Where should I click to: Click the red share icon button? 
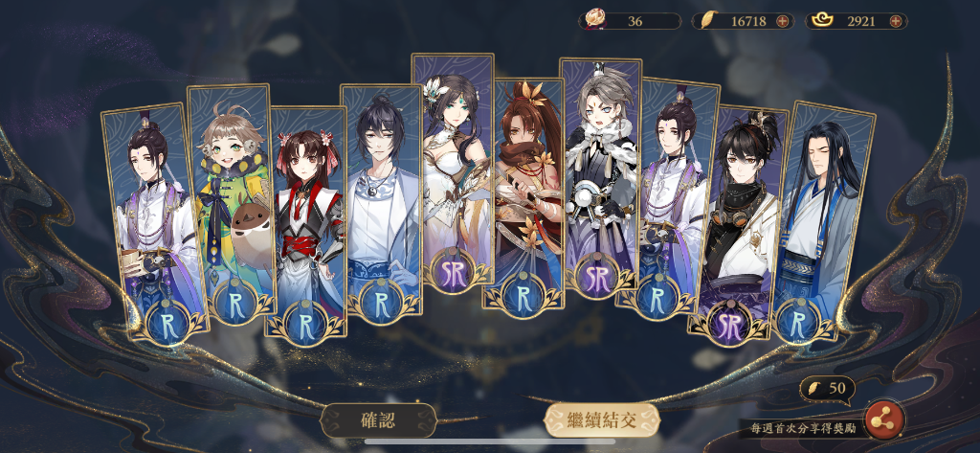point(884,419)
